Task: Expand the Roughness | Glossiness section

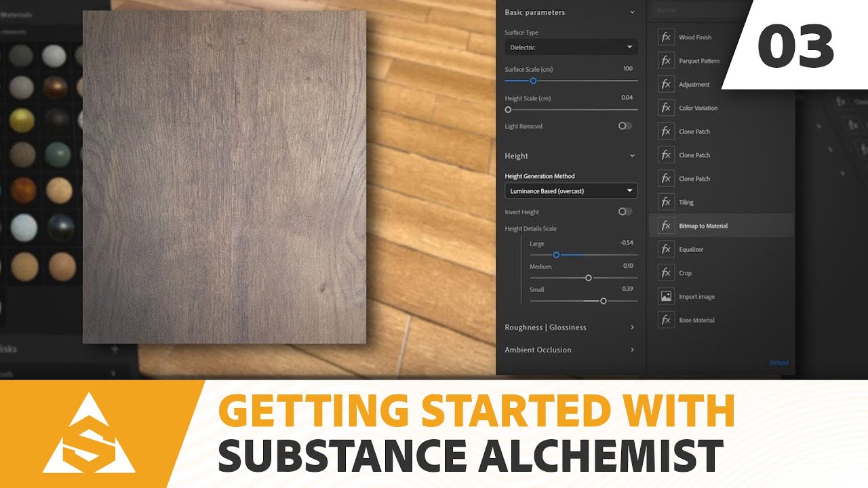Action: (x=570, y=327)
